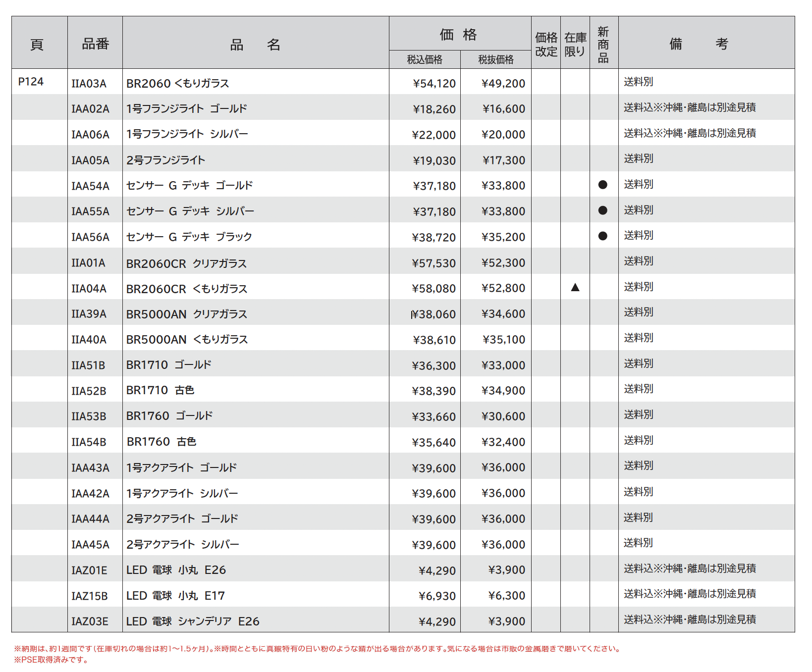
Task: Click the stock-limited triangle in the IIA04A row
Action: pos(575,287)
